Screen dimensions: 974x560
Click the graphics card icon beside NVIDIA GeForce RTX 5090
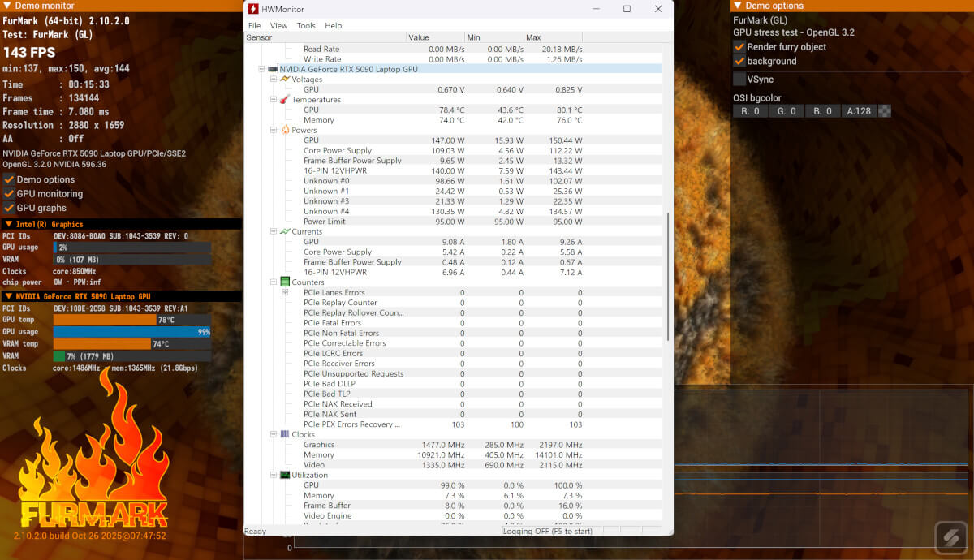273,70
